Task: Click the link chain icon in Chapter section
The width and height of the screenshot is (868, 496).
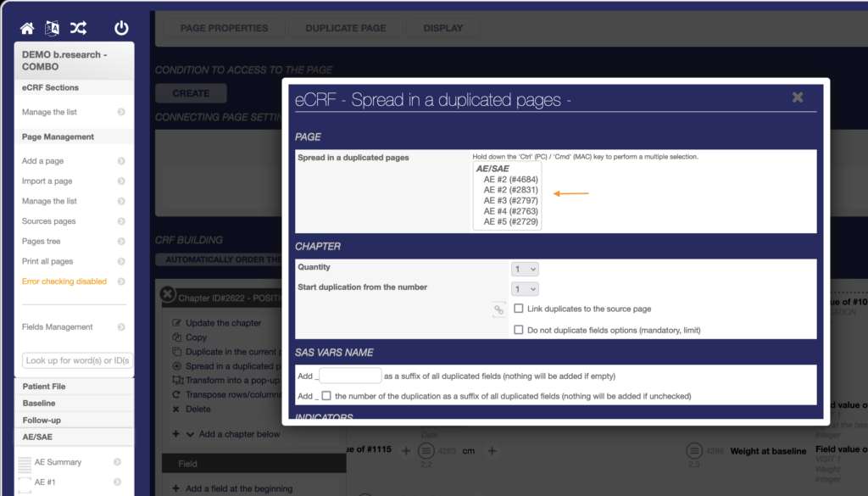Action: (499, 309)
